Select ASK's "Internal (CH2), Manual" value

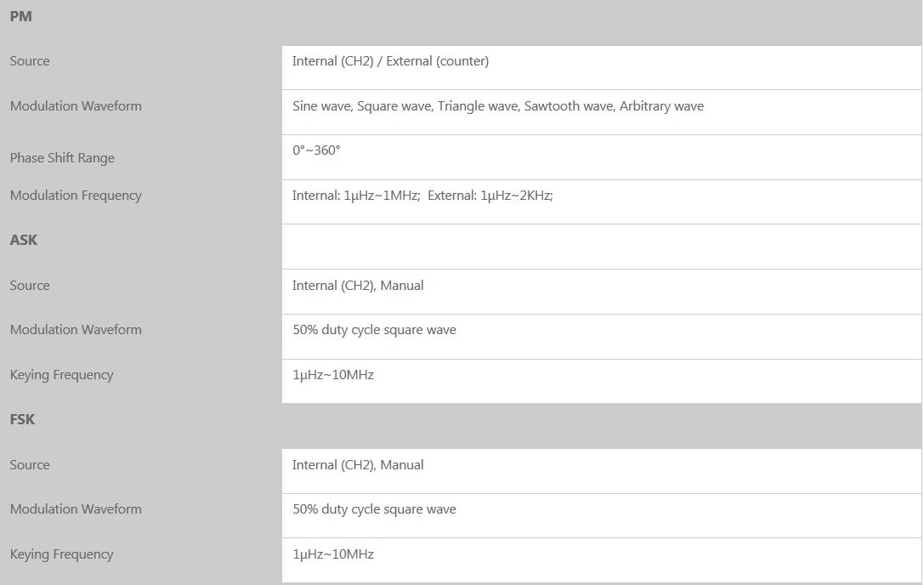click(x=358, y=286)
